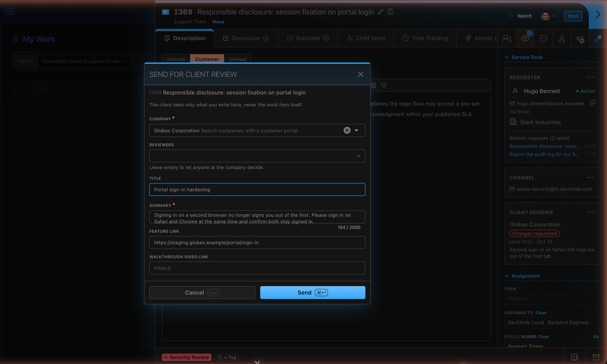Click requester name Hugo Bennett
Screen dimensions: 607x364
tap(542, 91)
